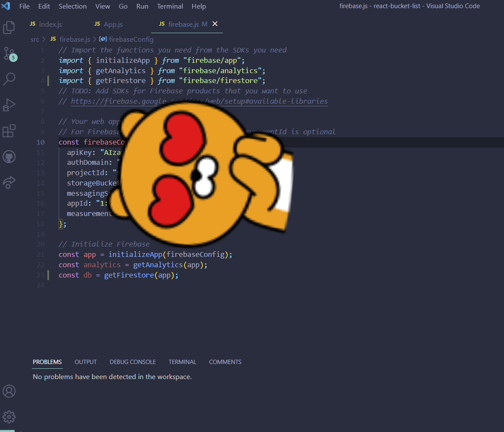This screenshot has height=432, width=504.
Task: Open the Go menu
Action: [x=123, y=6]
